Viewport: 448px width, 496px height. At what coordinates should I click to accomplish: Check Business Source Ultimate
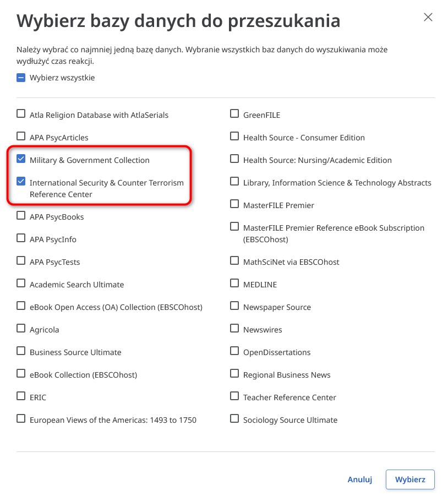click(20, 351)
